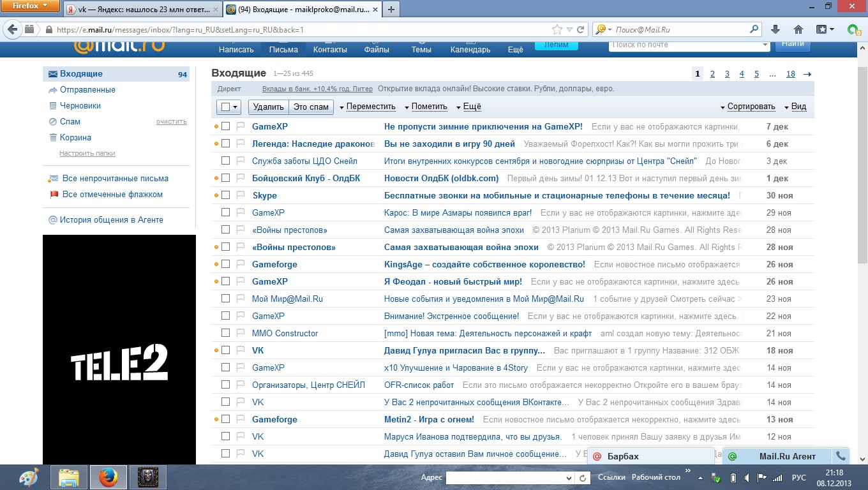Screen dimensions: 868x490
Task: Click the reload page icon in address bar
Action: [581, 29]
